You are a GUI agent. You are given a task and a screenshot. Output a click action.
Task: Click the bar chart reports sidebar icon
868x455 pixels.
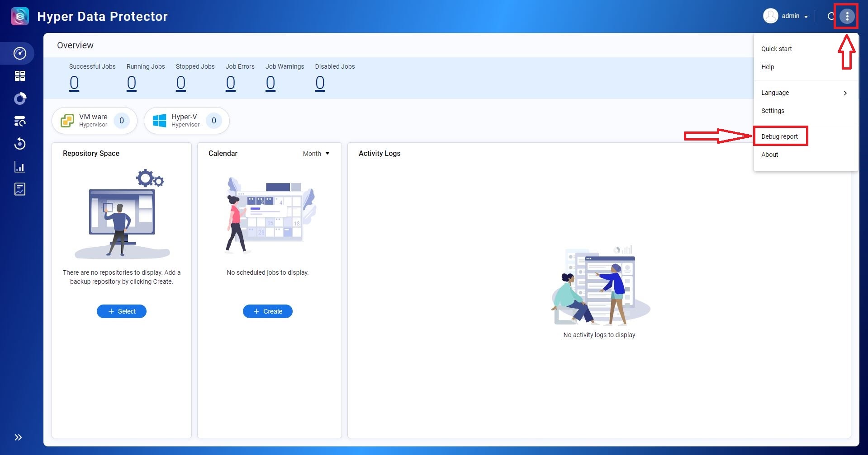[x=20, y=167]
